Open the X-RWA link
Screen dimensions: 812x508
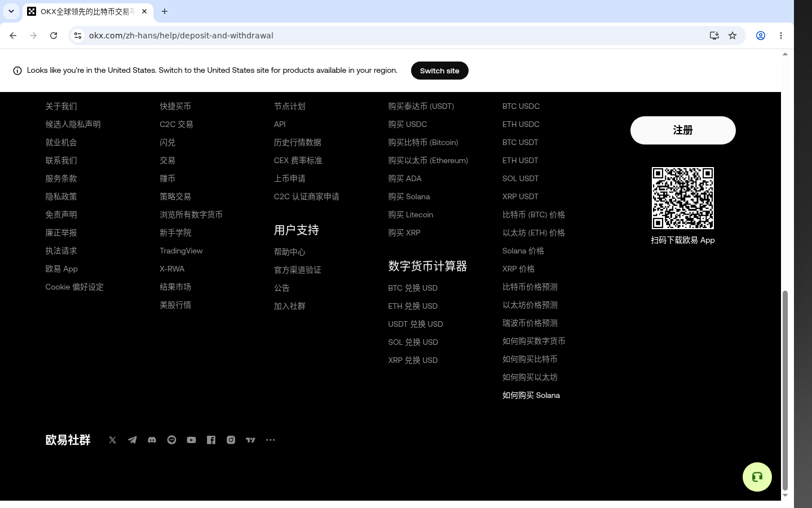click(x=172, y=269)
